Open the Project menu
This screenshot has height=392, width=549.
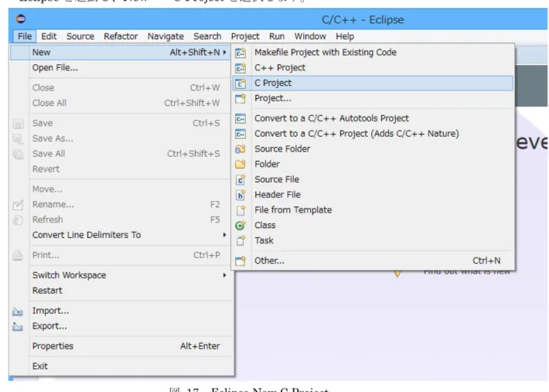[245, 36]
